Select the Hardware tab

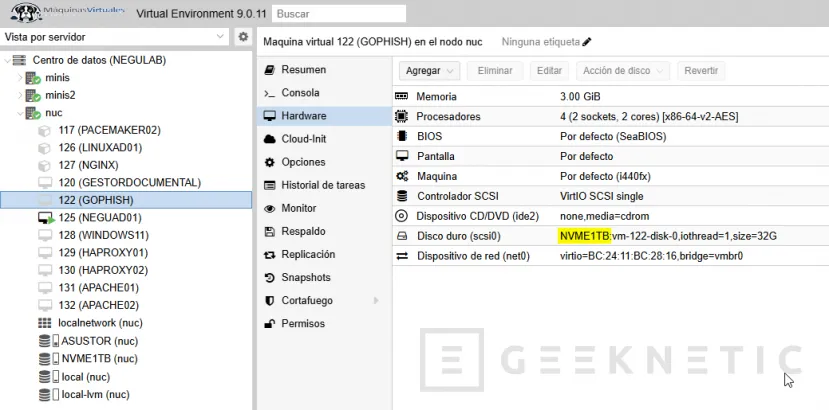tap(324, 116)
